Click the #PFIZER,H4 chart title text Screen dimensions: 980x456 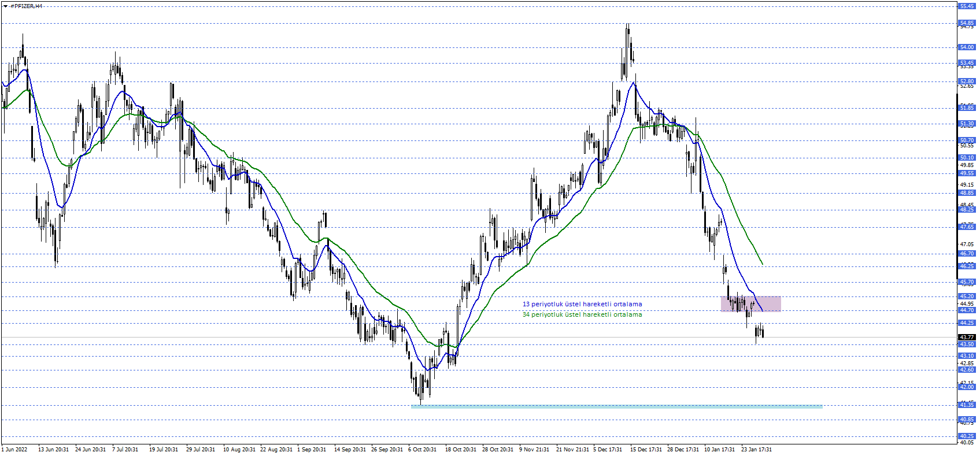tap(26, 6)
